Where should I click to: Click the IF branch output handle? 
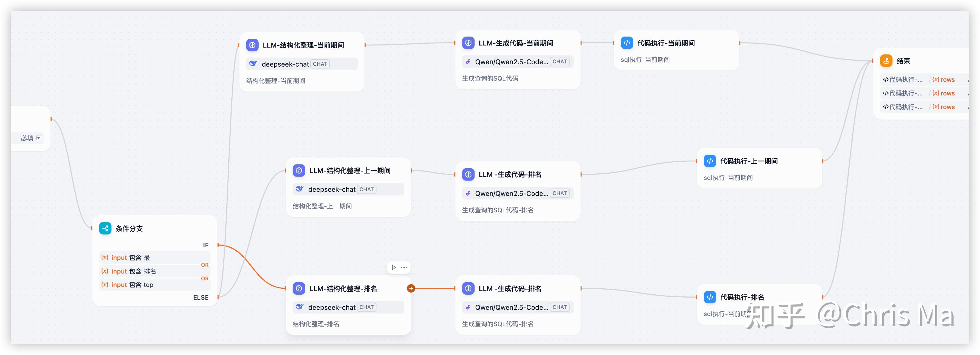point(218,245)
